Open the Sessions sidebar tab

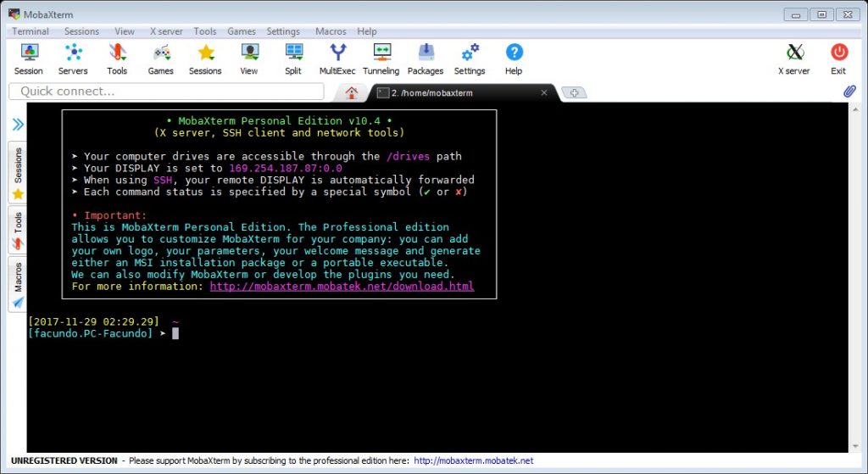(18, 172)
